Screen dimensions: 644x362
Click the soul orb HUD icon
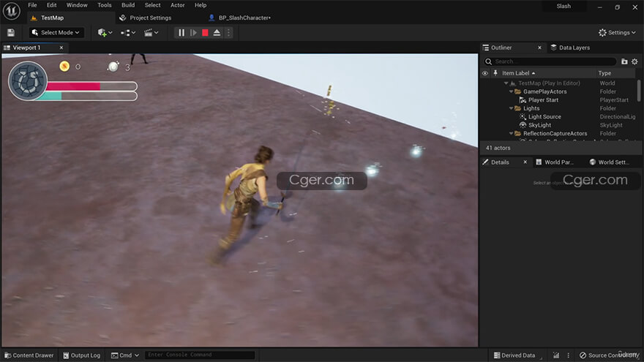(113, 66)
